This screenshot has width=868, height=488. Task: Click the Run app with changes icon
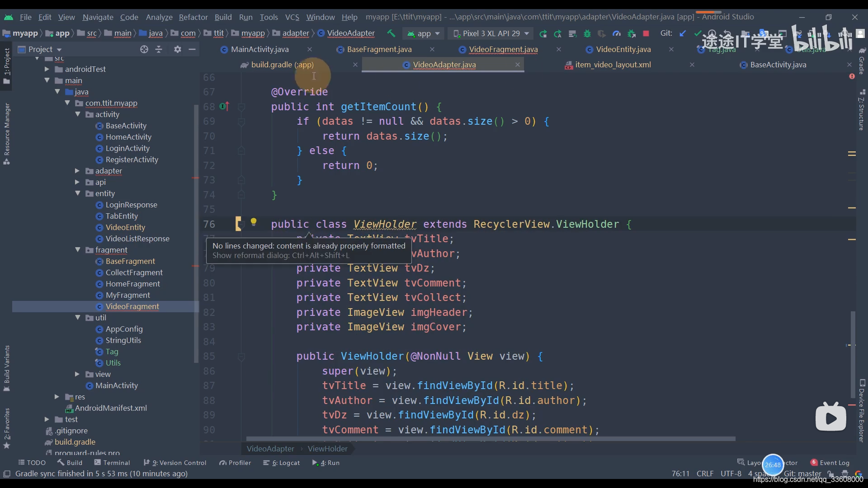click(x=543, y=33)
